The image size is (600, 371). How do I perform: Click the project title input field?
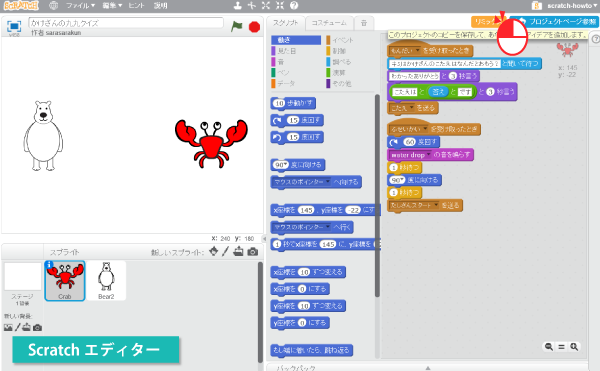pyautogui.click(x=126, y=23)
